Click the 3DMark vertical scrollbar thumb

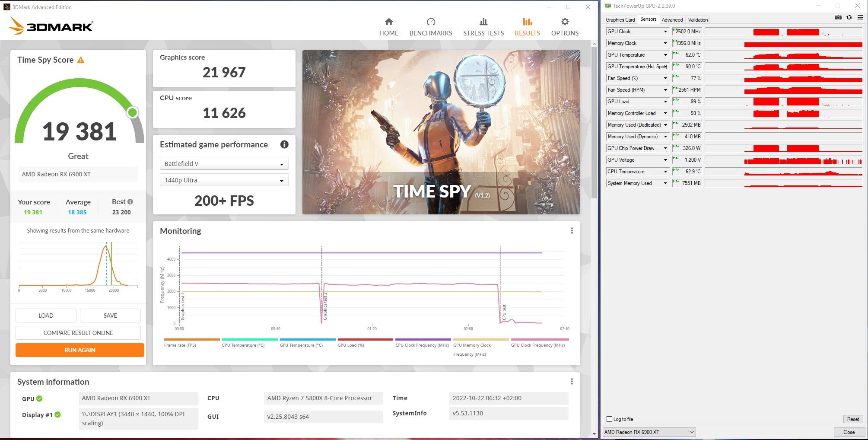point(594,123)
